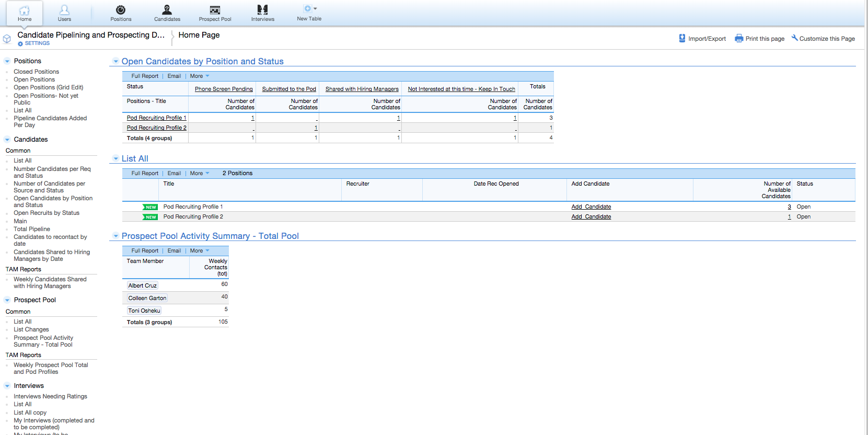868x435 pixels.
Task: Click the Settings gear icon
Action: [20, 44]
